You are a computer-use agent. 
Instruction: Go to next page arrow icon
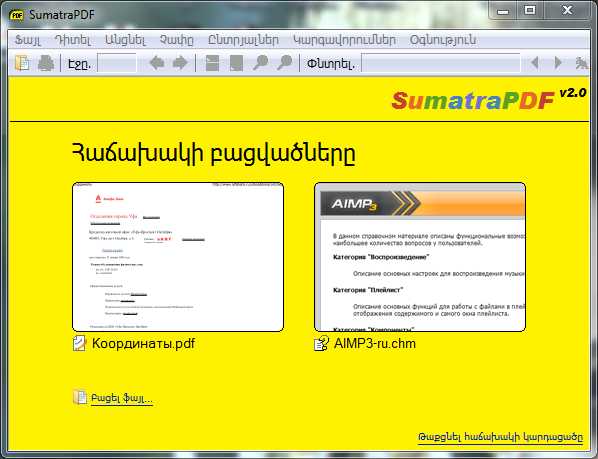point(180,63)
